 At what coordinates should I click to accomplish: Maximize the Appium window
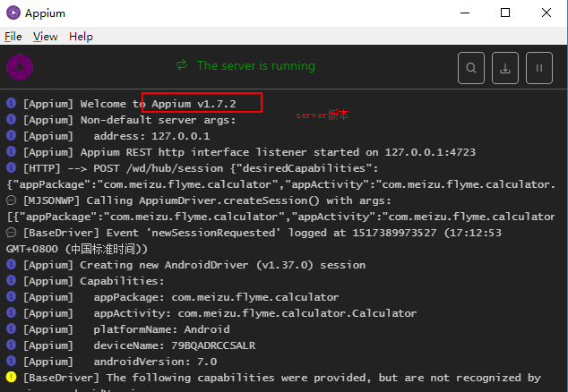coord(505,13)
